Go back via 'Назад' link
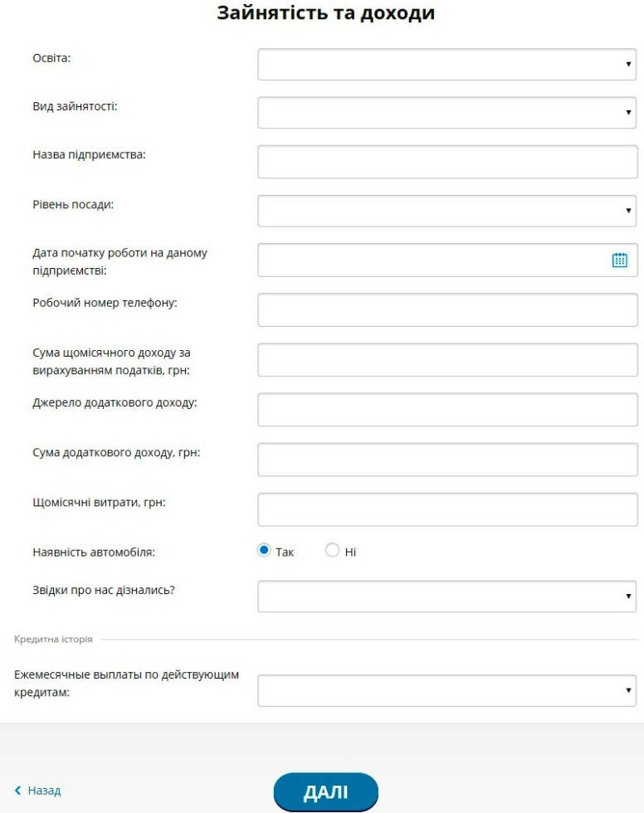This screenshot has width=644, height=813. (44, 791)
